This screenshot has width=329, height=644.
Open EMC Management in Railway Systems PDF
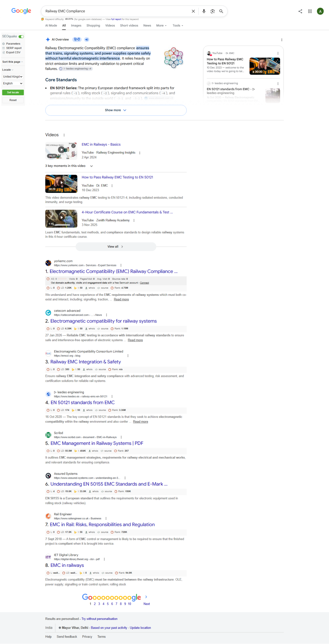coord(97,443)
